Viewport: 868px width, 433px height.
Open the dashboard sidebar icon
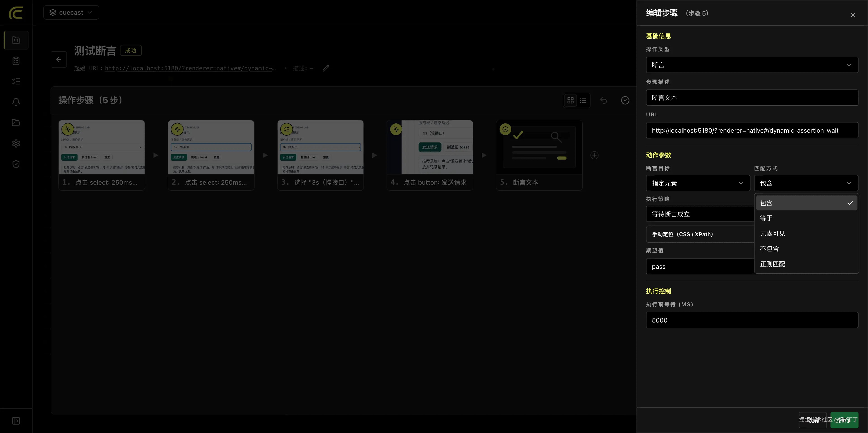(16, 40)
